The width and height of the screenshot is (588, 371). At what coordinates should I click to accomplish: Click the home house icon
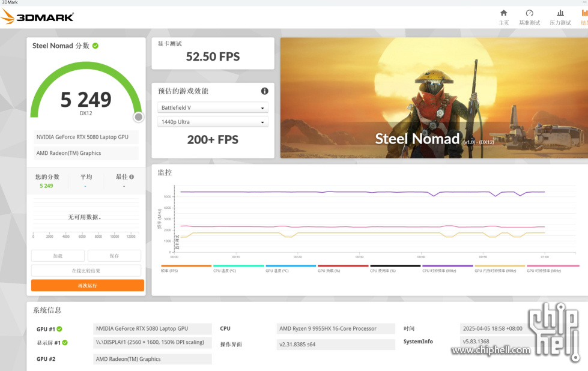click(504, 13)
